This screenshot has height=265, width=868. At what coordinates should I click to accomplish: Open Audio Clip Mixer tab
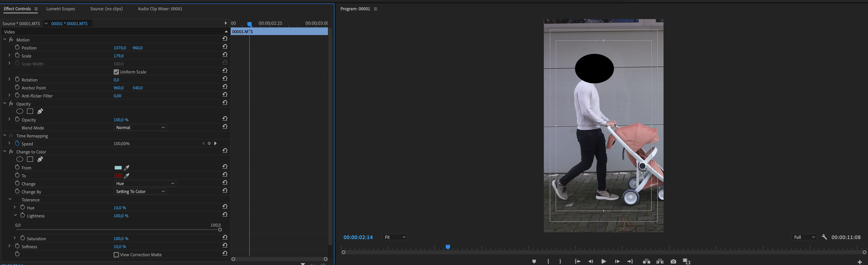[x=160, y=9]
